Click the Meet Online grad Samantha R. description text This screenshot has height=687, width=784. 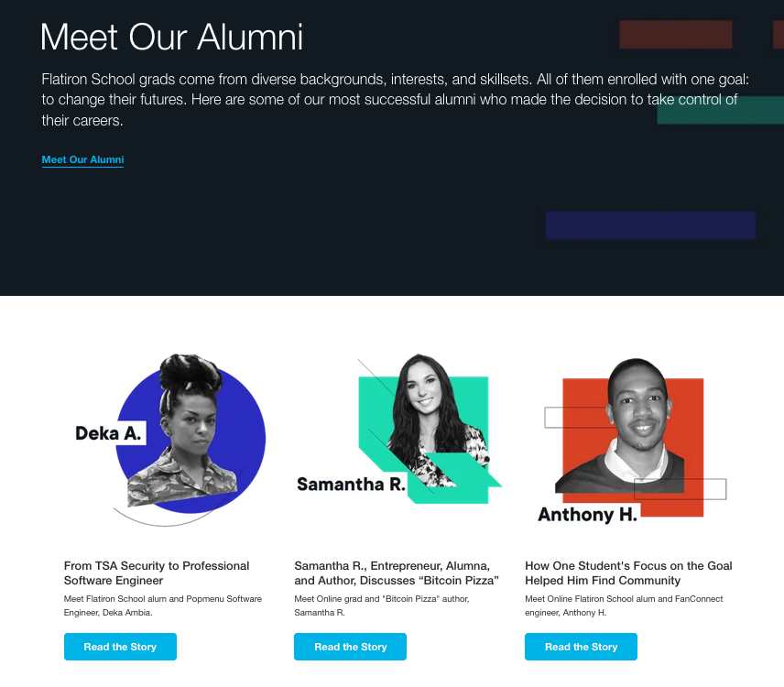pos(383,605)
